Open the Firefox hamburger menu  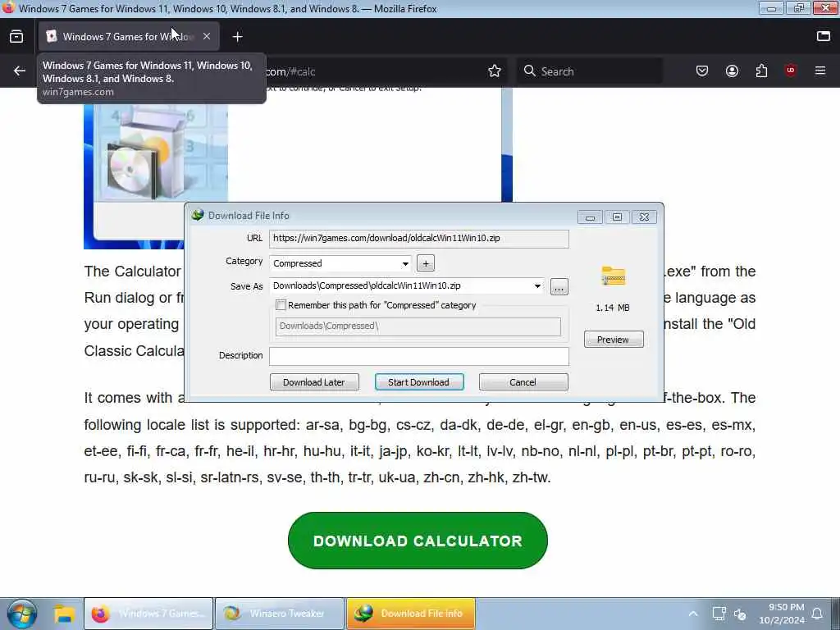tap(820, 71)
